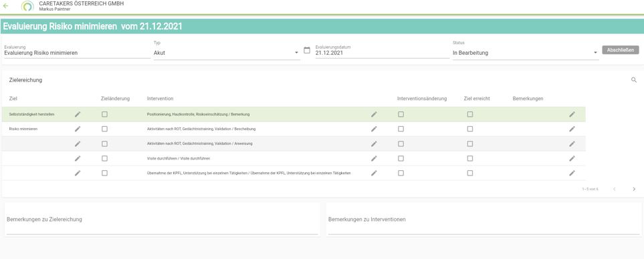
Task: Click the search magnifier in Zielereichung panel
Action: pyautogui.click(x=634, y=80)
